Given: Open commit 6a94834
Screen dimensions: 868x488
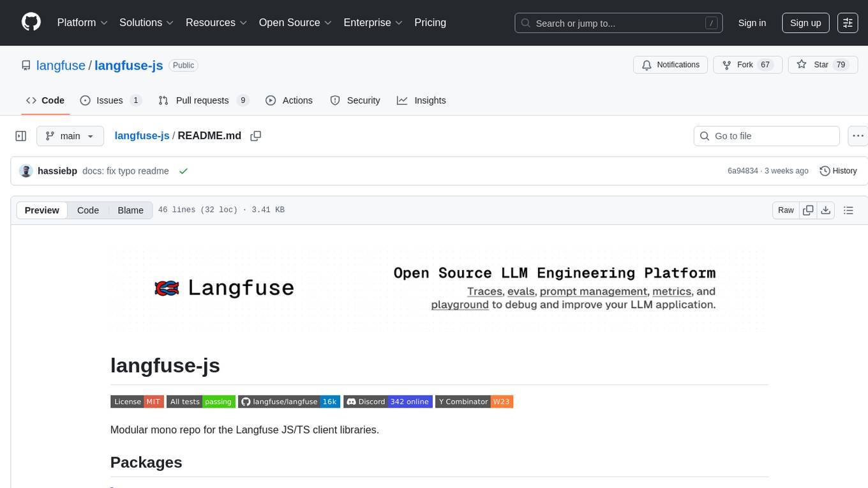Looking at the screenshot, I should point(743,171).
